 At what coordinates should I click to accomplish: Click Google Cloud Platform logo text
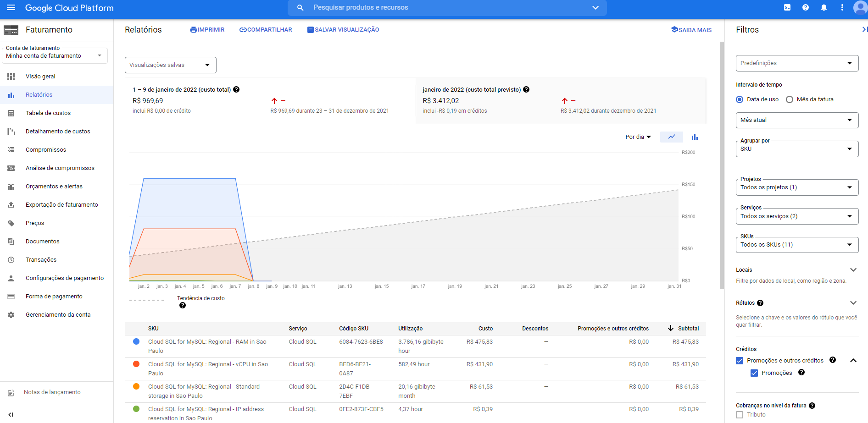coord(69,8)
